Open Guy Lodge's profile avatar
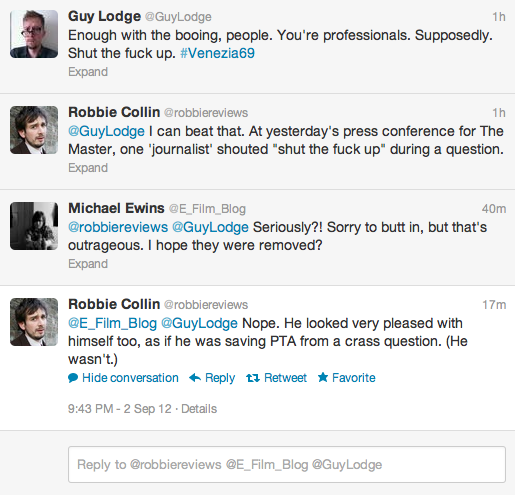515x495 pixels. point(34,34)
